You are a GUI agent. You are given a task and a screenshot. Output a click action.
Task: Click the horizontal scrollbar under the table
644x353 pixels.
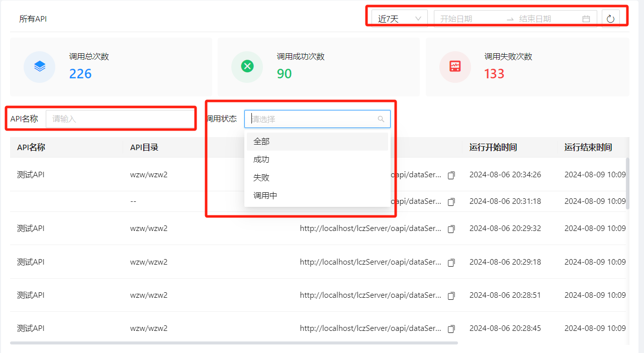(234, 343)
